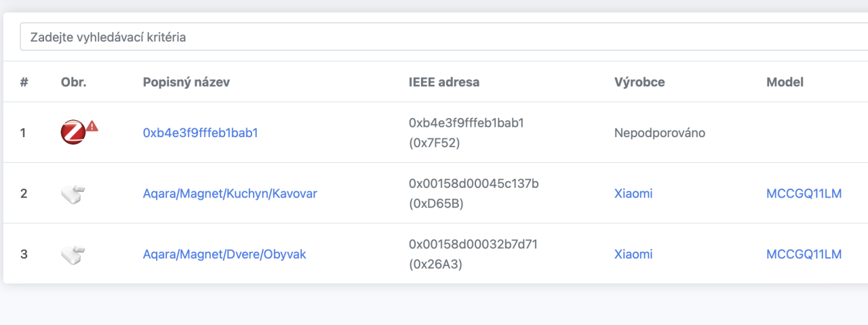The width and height of the screenshot is (868, 325).
Task: Open device 0xb4e3f9fffeb1bab1 by its name link
Action: [201, 133]
